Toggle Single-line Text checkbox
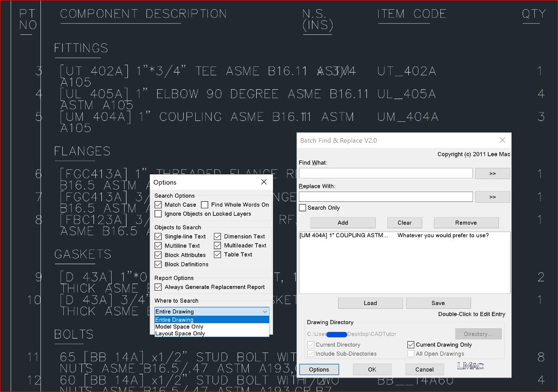The image size is (558, 392). [x=158, y=237]
